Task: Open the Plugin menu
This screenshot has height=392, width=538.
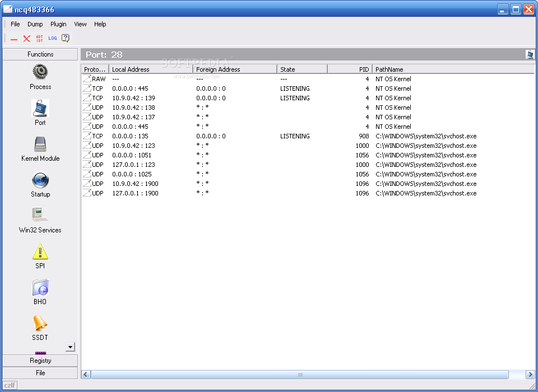Action: pyautogui.click(x=58, y=24)
